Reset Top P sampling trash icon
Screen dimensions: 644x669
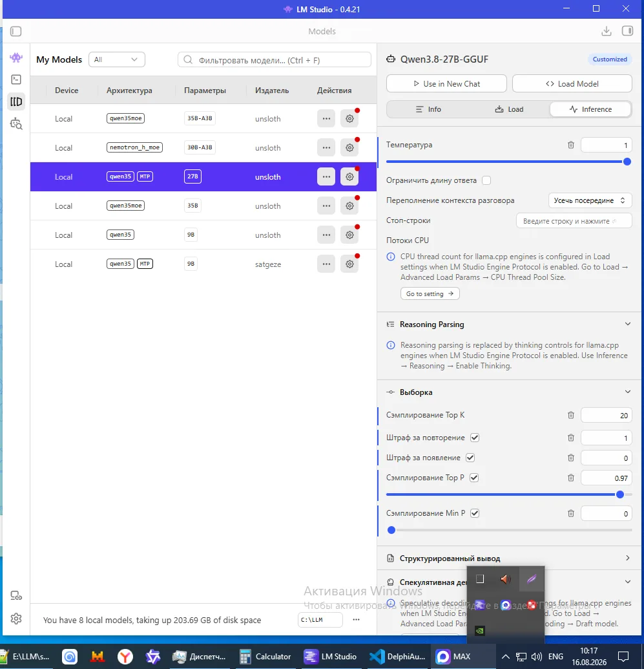tap(570, 478)
